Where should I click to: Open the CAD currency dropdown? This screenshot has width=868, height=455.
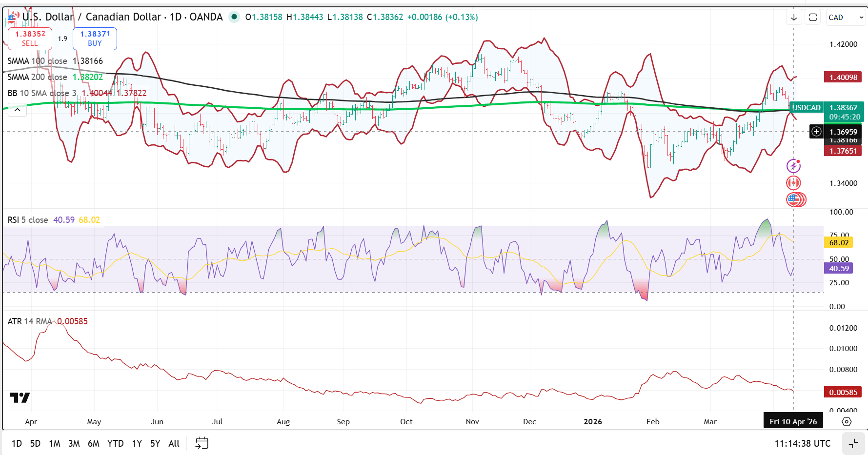click(846, 18)
